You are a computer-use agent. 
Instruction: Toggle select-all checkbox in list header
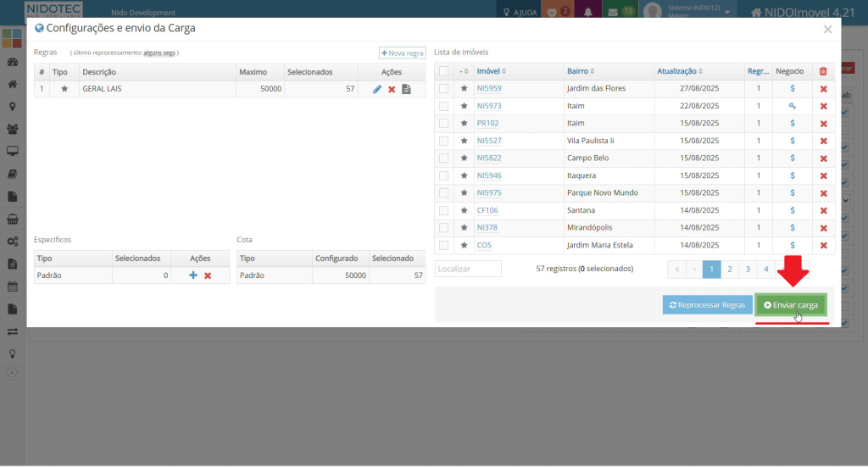point(444,72)
